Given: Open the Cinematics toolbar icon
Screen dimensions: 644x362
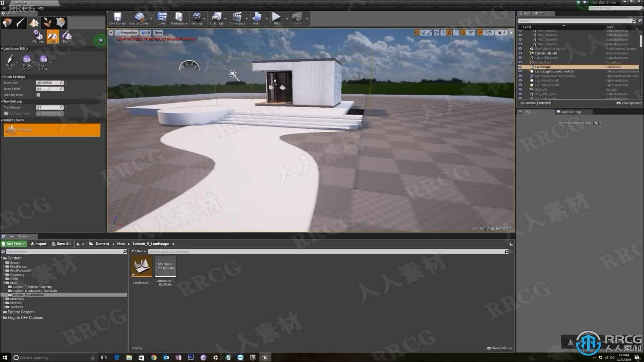Looking at the screenshot, I should click(237, 18).
